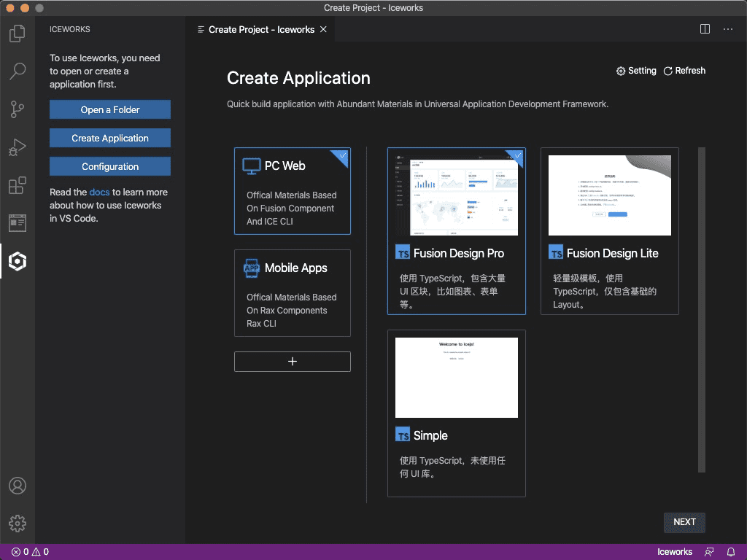This screenshot has width=747, height=560.
Task: Click the warnings triangle in status bar
Action: point(36,552)
